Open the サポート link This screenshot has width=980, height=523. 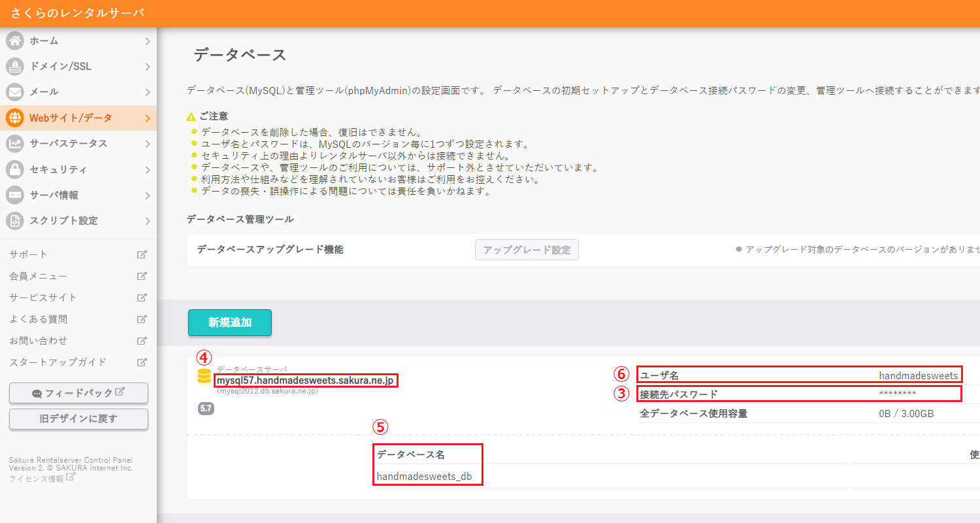coord(29,254)
